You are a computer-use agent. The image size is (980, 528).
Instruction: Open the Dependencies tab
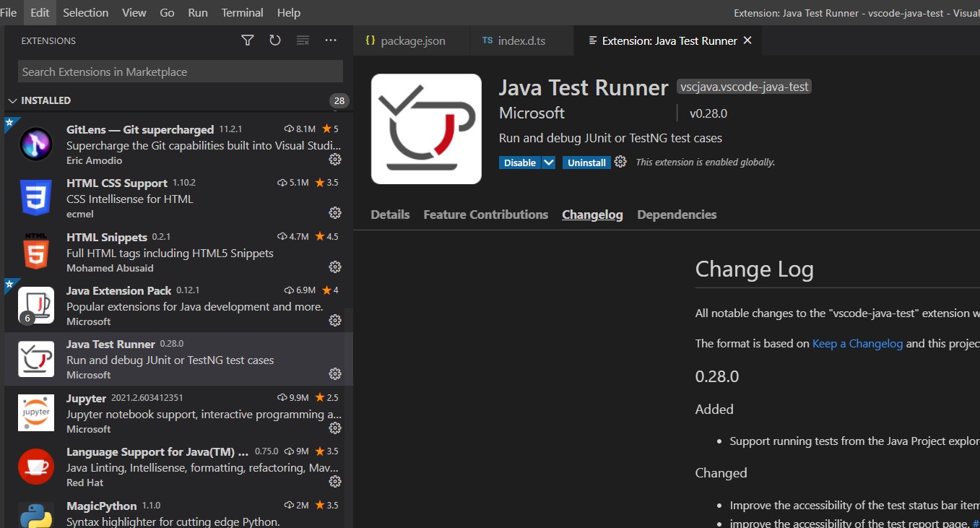tap(677, 215)
